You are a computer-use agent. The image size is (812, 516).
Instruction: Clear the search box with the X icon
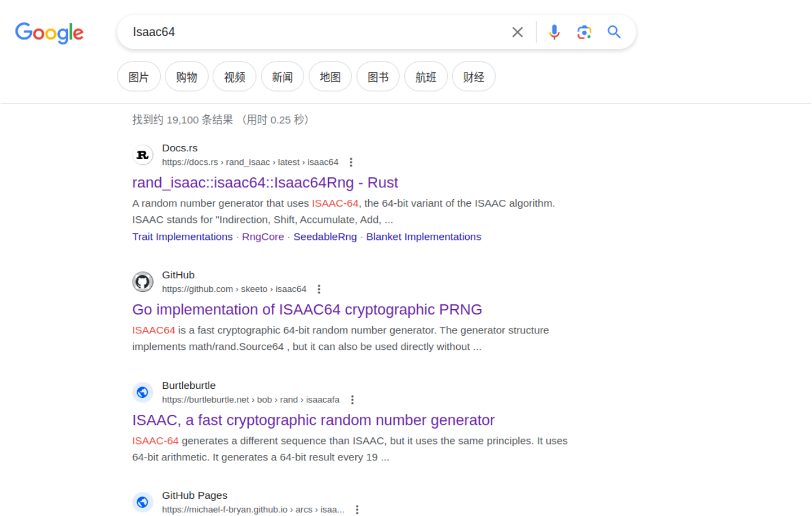(x=517, y=32)
